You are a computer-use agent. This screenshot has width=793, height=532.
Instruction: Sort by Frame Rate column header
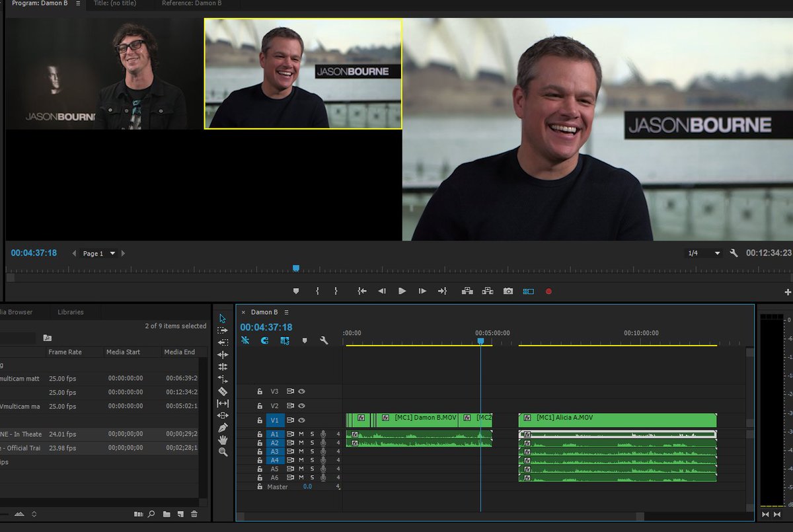pyautogui.click(x=65, y=352)
